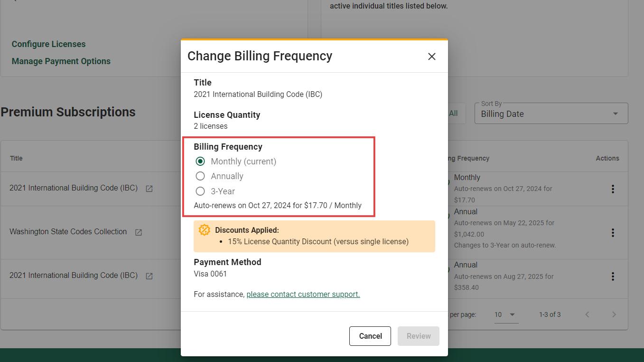Select the Monthly (current) radio option

pyautogui.click(x=200, y=162)
